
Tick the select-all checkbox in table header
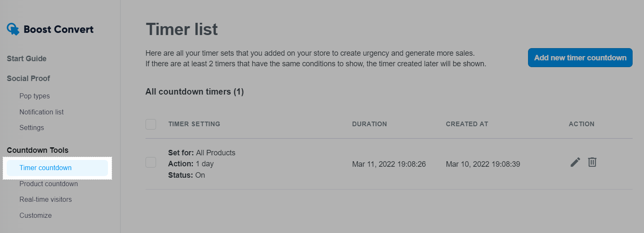[151, 124]
